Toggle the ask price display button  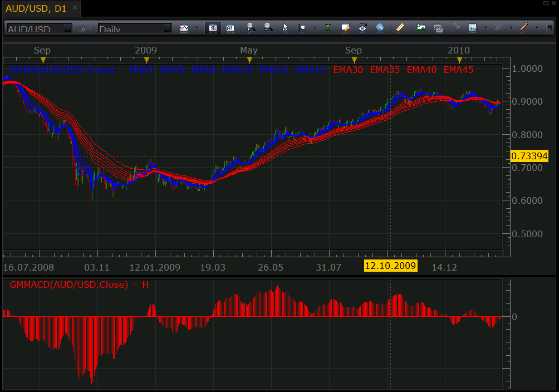point(230,28)
